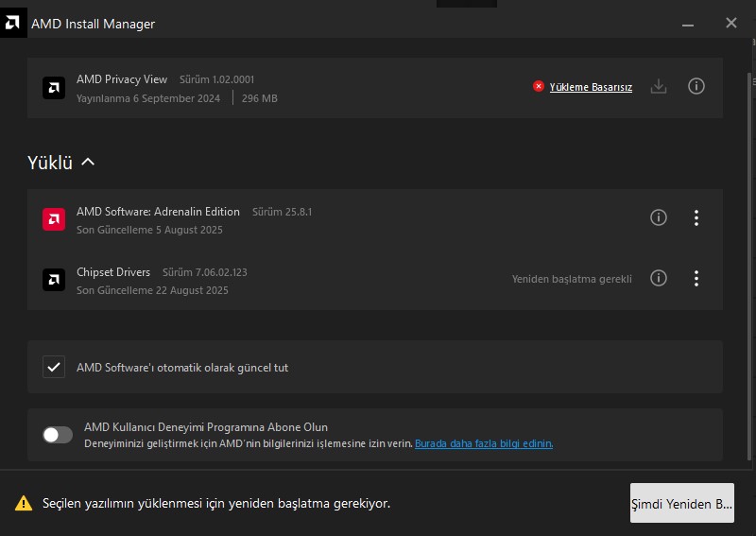Show info for AMD Privacy View
756x536 pixels.
pyautogui.click(x=696, y=86)
